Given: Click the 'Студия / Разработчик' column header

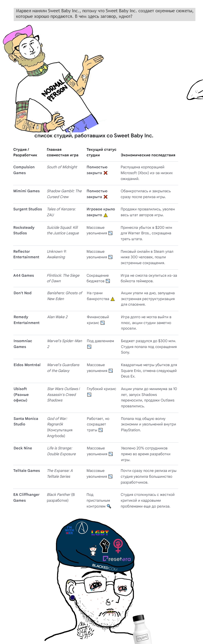Looking at the screenshot, I should [x=25, y=152].
